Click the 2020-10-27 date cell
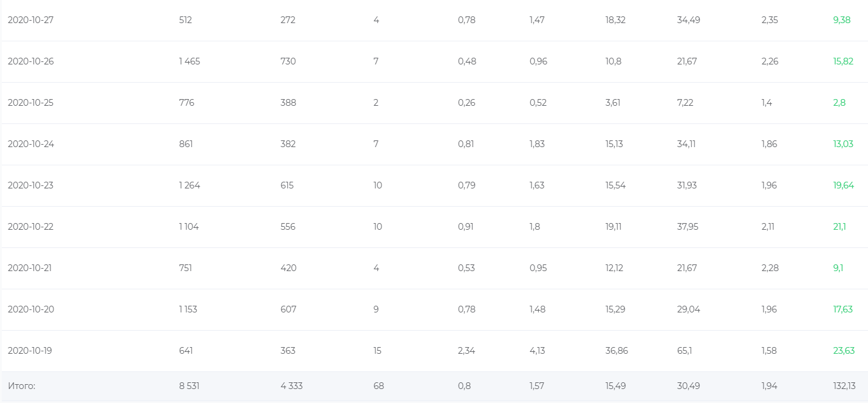 coord(30,20)
